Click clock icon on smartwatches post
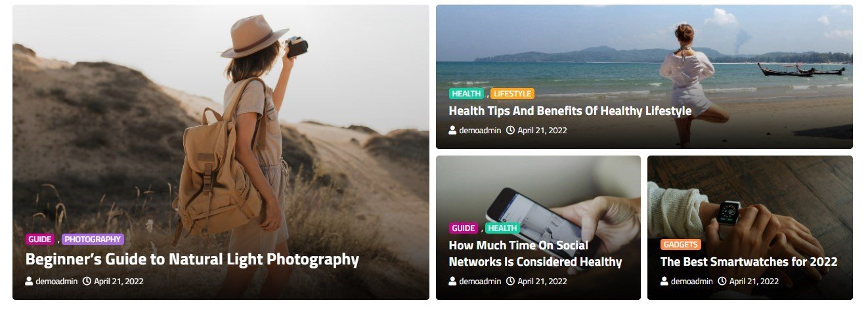The height and width of the screenshot is (315, 868). pyautogui.click(x=722, y=282)
